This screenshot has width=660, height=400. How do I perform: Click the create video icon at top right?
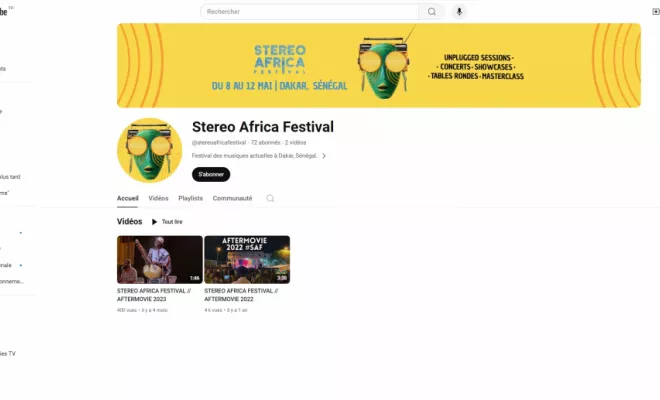[x=656, y=12]
